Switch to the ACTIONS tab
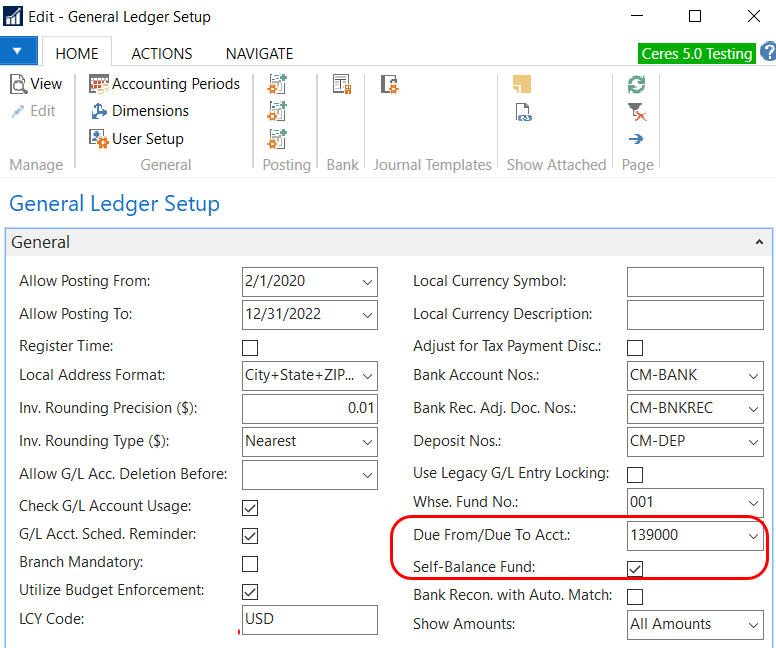The height and width of the screenshot is (648, 776). point(162,54)
